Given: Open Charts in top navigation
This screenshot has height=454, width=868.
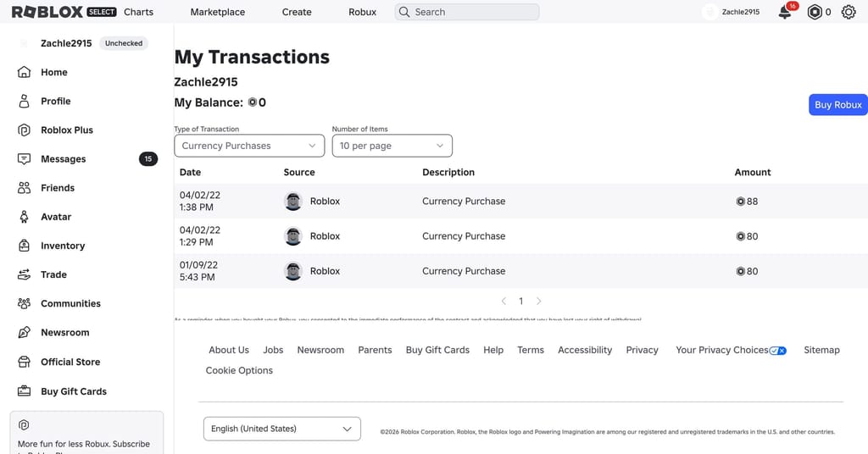Looking at the screenshot, I should coord(138,12).
